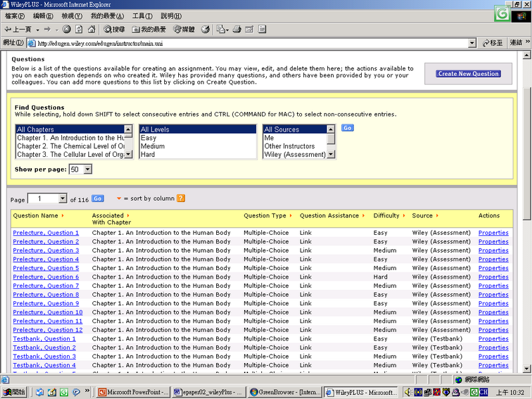
Task: Open the Page number dropdown
Action: (63, 198)
